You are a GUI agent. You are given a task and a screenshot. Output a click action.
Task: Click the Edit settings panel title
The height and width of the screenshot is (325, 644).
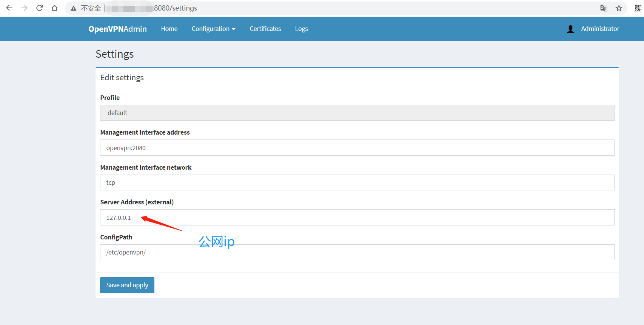[x=122, y=78]
